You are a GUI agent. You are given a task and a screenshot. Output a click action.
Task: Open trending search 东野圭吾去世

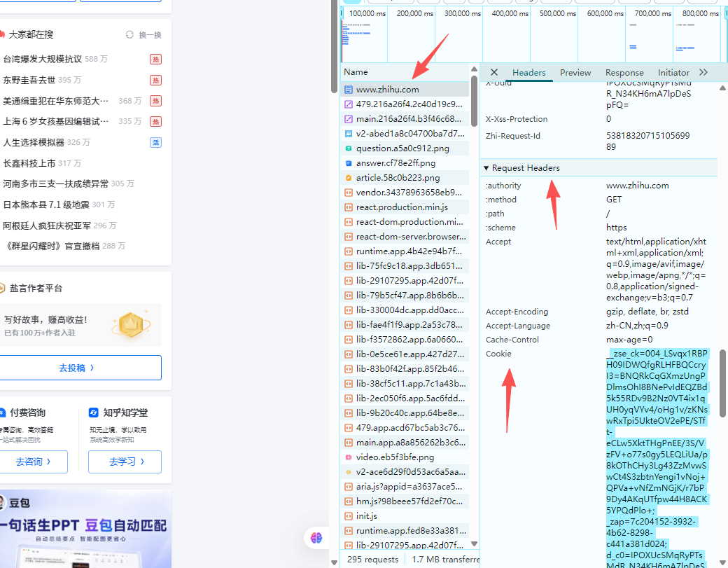(29, 80)
